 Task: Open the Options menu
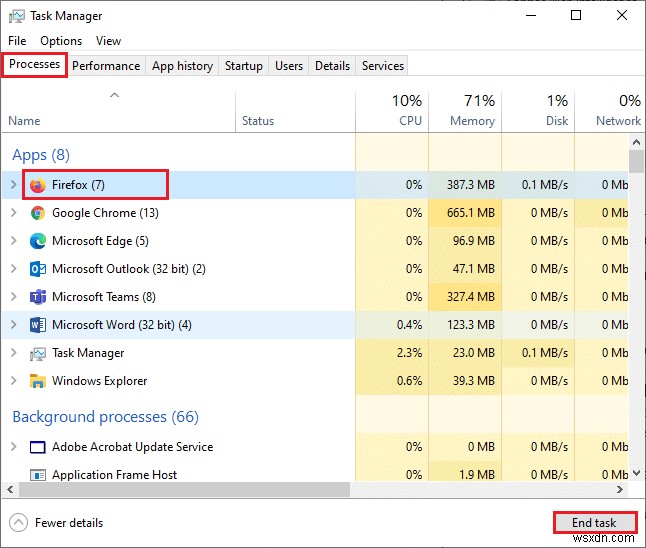(x=61, y=41)
